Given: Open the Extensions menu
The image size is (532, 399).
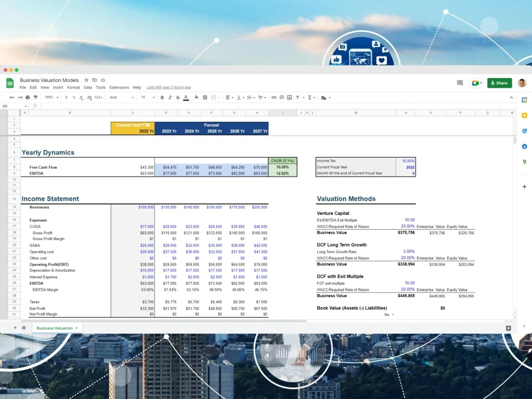Looking at the screenshot, I should [x=119, y=87].
